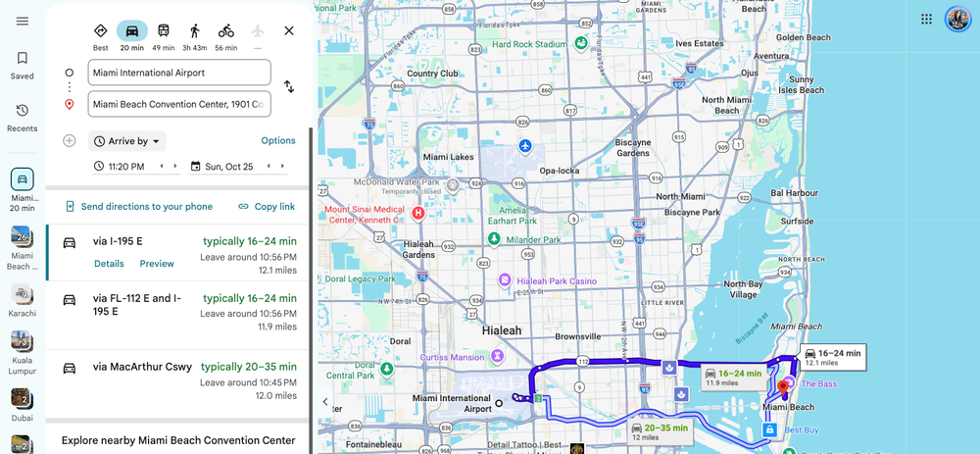Click The Bass museum marker
The height and width of the screenshot is (454, 980).
pos(789,381)
